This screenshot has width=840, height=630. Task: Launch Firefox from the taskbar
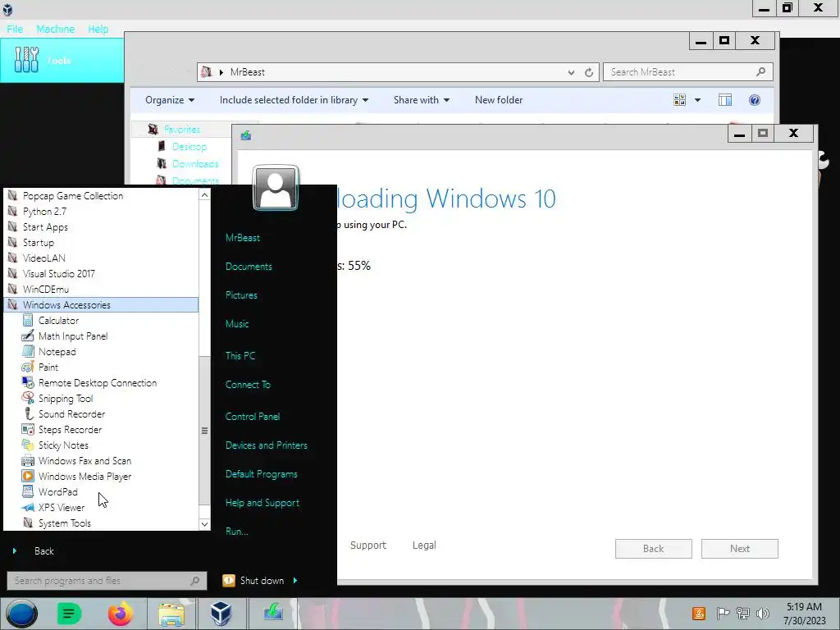point(120,614)
